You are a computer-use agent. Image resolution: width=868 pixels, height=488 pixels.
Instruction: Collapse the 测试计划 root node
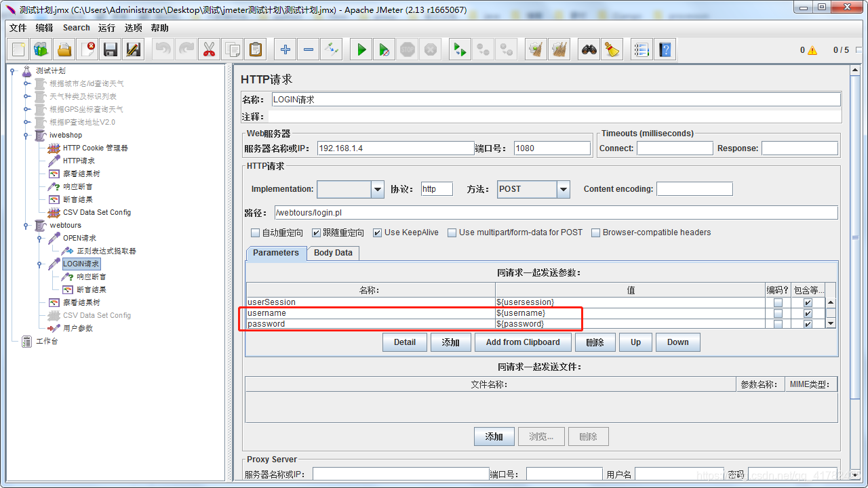click(13, 70)
